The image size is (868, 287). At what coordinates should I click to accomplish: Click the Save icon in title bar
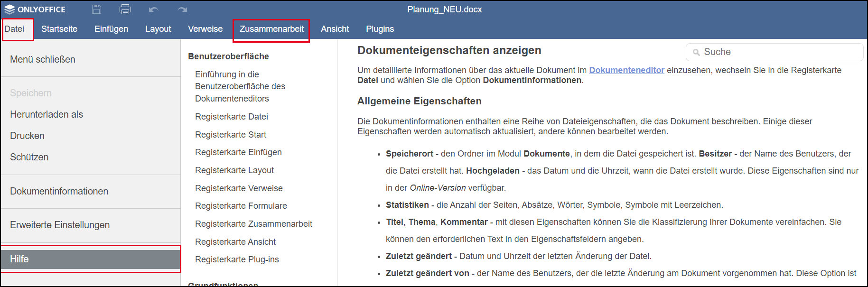tap(96, 9)
